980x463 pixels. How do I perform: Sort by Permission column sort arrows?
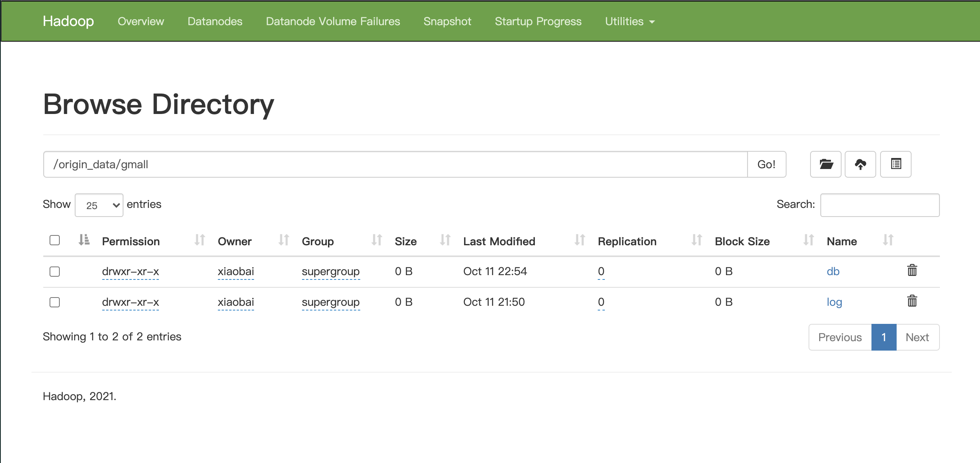pyautogui.click(x=200, y=240)
